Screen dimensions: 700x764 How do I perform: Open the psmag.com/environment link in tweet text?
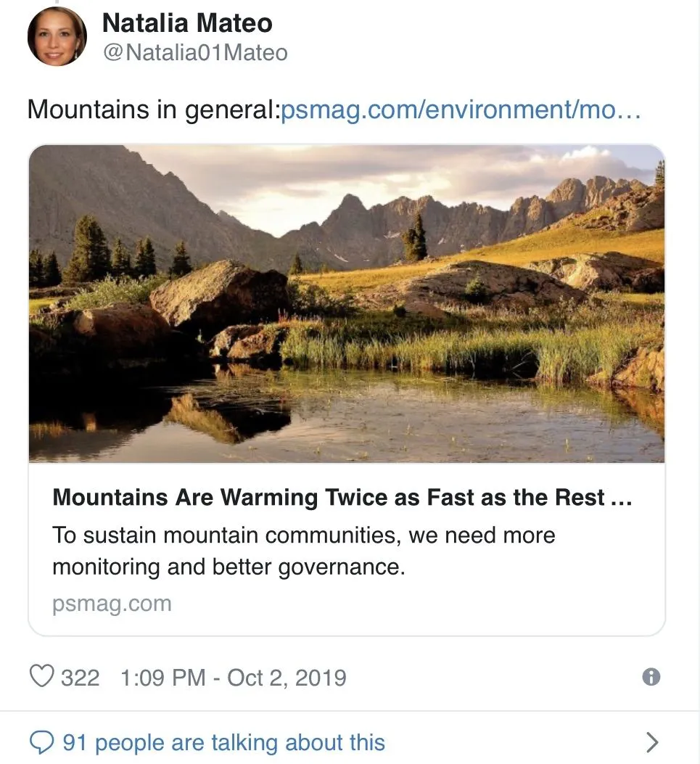[x=461, y=110]
